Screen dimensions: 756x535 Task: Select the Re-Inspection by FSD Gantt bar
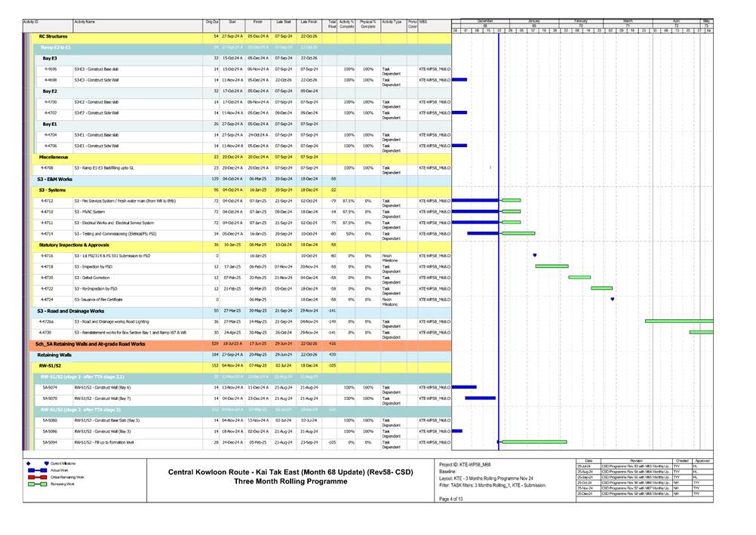point(601,288)
